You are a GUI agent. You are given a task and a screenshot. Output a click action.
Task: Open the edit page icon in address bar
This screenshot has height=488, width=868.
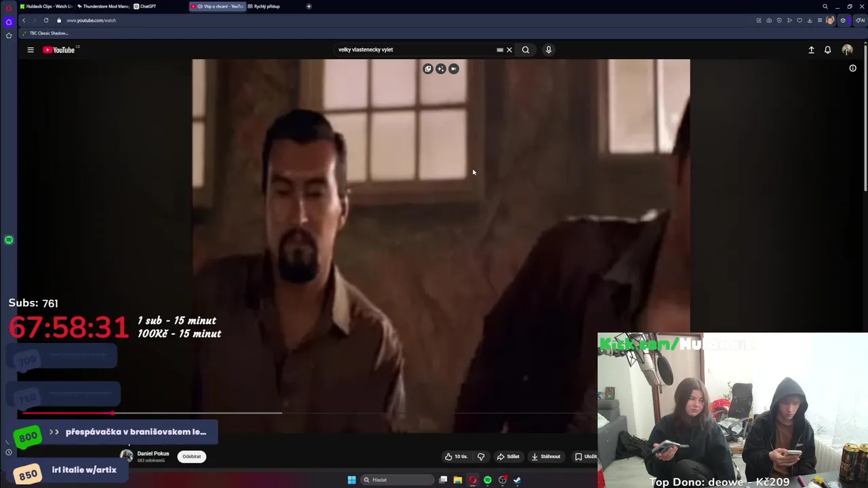tap(759, 20)
